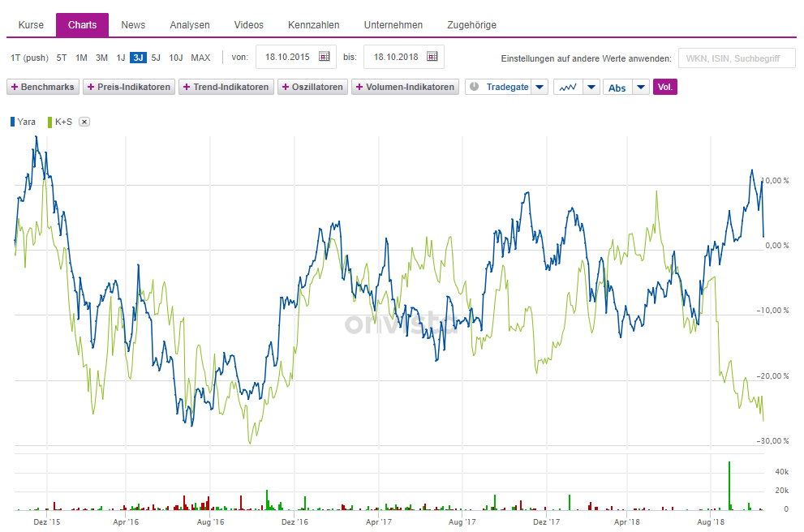Open Preis-Indikatoren menu
Screen dimensions: 804x532
pyautogui.click(x=129, y=87)
